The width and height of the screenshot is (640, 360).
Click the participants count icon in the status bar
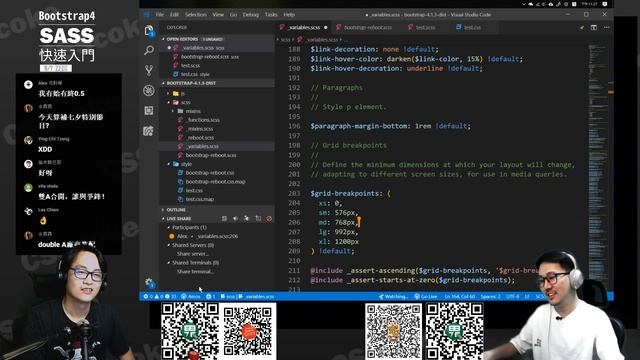point(211,297)
